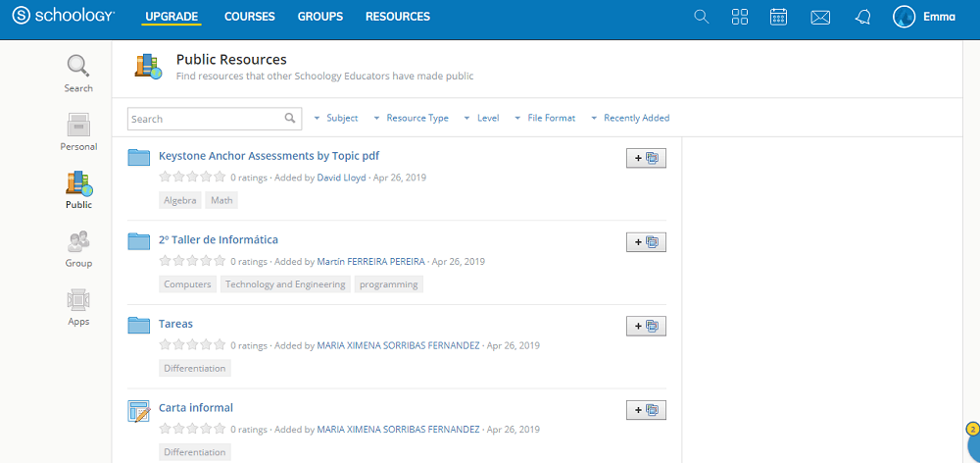The image size is (980, 463).
Task: Open Keystone Anchor Assessments by Topic pdf
Action: tap(269, 156)
